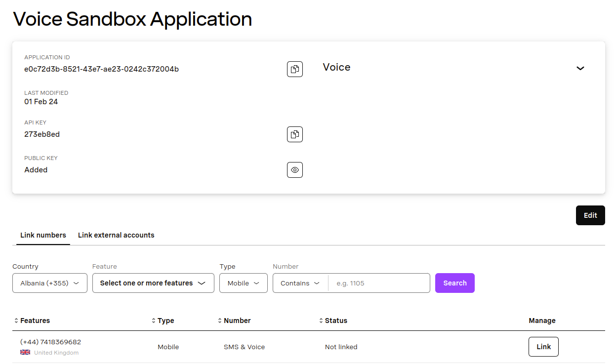The image size is (616, 364).
Task: Click the number search input field
Action: point(378,283)
